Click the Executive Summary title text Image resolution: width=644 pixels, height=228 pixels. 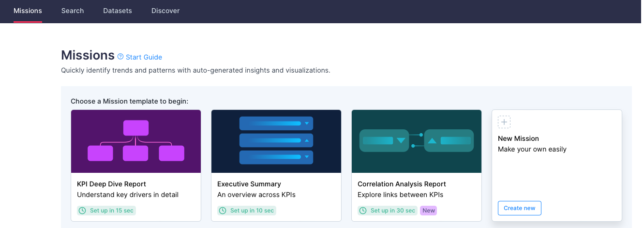tap(249, 184)
